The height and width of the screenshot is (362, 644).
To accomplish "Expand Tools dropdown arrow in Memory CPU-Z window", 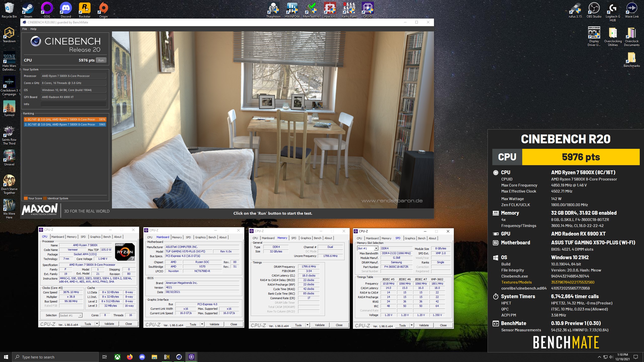I will [307, 325].
